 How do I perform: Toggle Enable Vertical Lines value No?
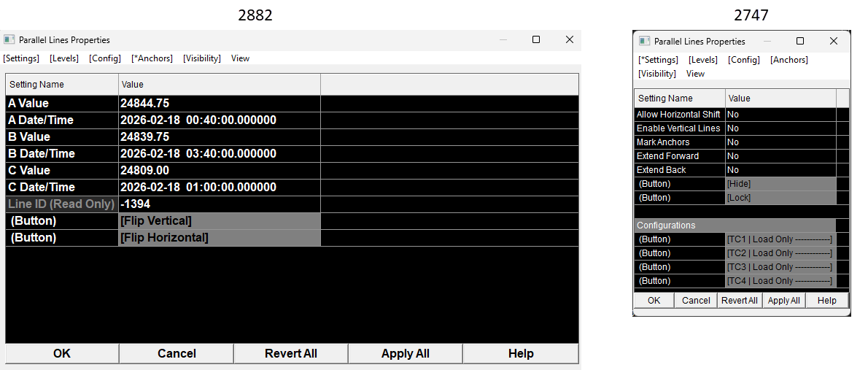(x=780, y=128)
